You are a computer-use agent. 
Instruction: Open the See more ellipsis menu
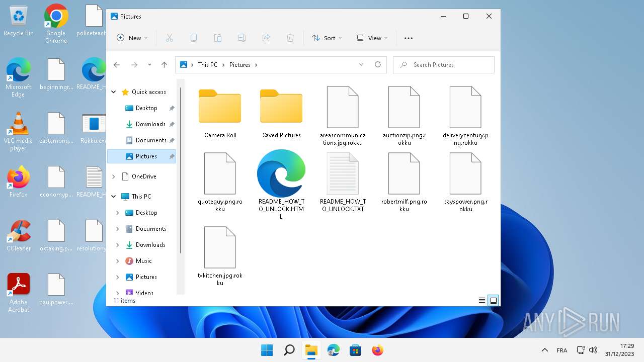[x=409, y=38]
